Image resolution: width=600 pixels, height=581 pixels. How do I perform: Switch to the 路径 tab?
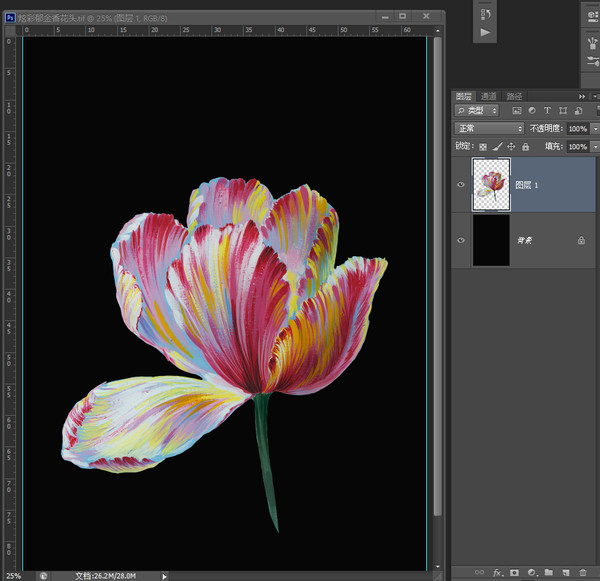coord(514,96)
